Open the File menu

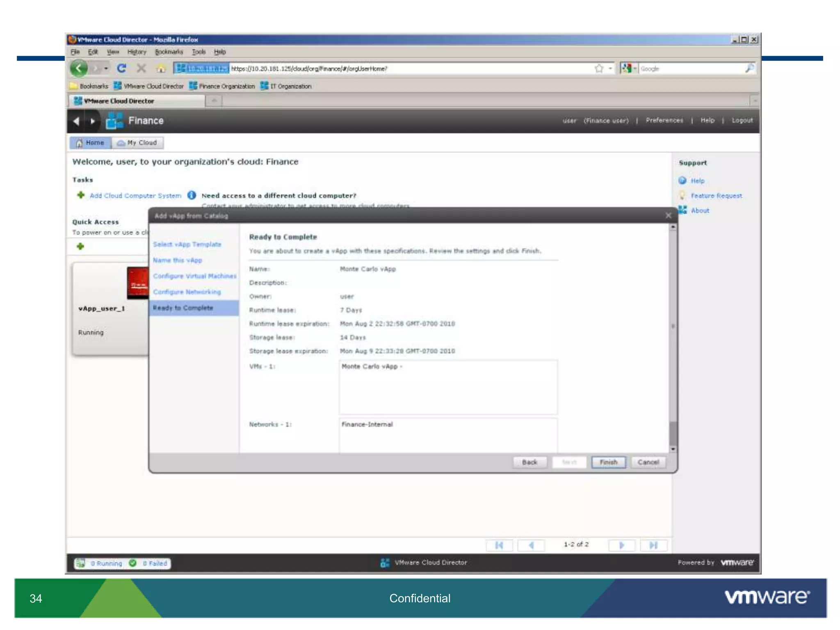[x=75, y=52]
